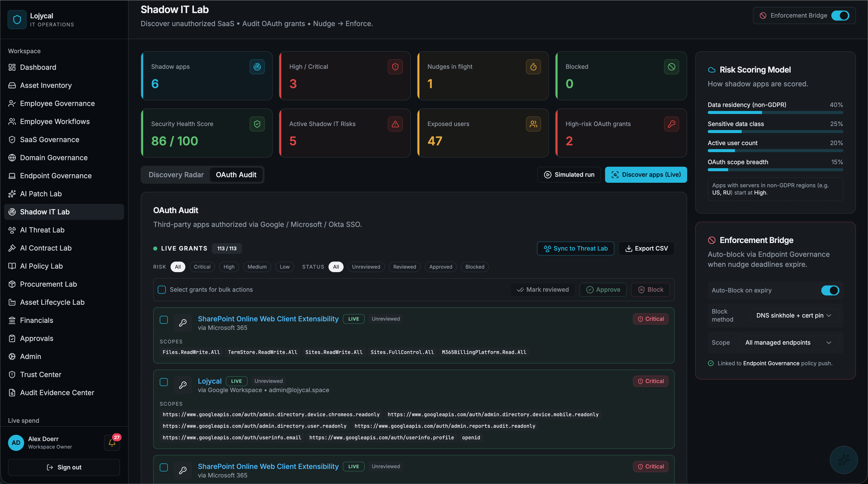Click Sign out
Viewport: 868px width, 484px height.
click(x=64, y=467)
